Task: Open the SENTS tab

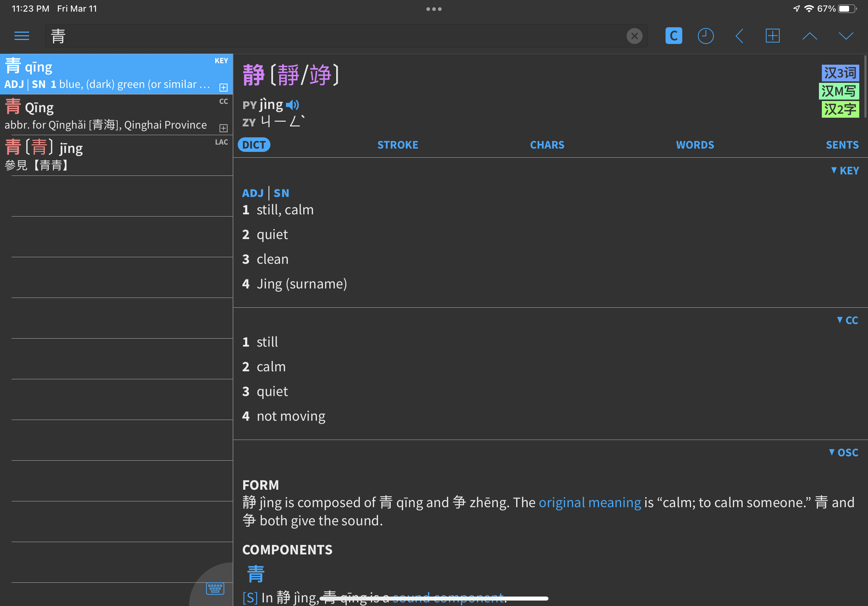Action: [842, 145]
